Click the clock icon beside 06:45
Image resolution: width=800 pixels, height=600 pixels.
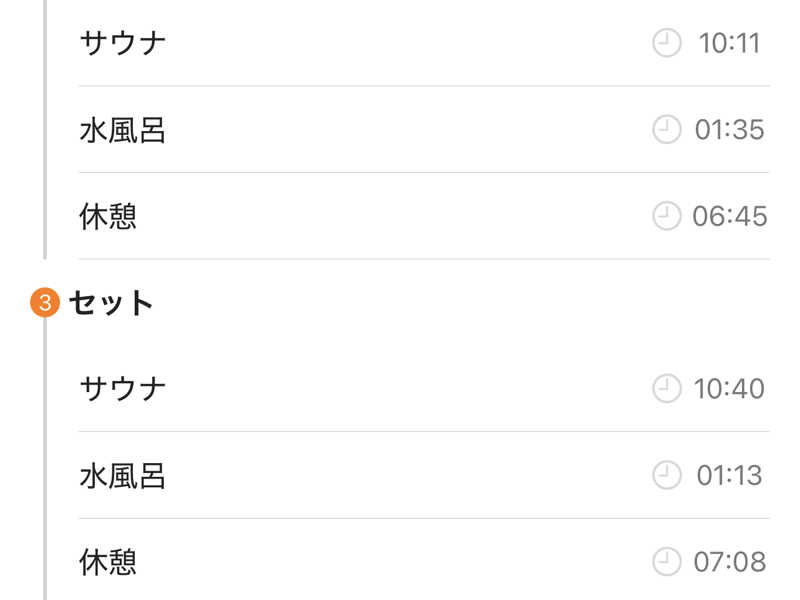click(667, 216)
